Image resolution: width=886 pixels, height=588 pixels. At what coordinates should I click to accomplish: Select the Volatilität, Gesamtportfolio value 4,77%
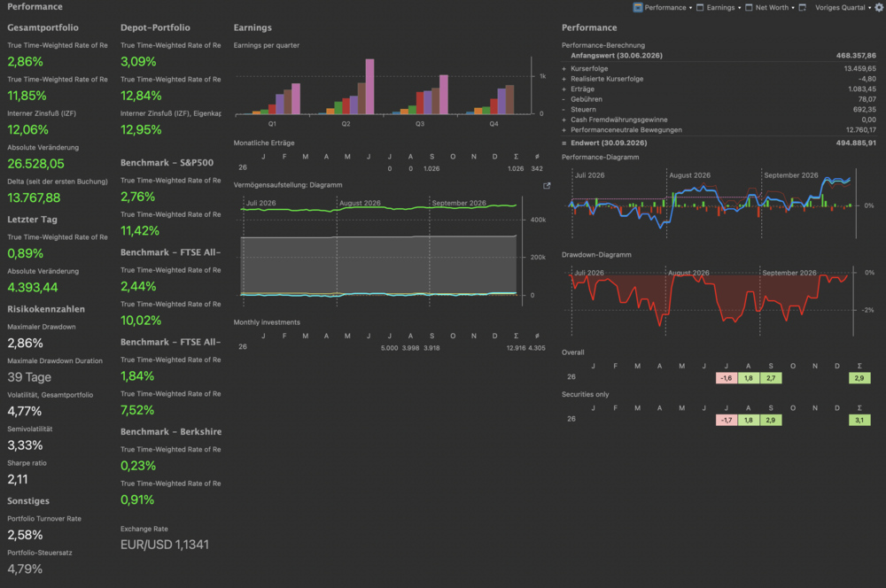pos(24,411)
